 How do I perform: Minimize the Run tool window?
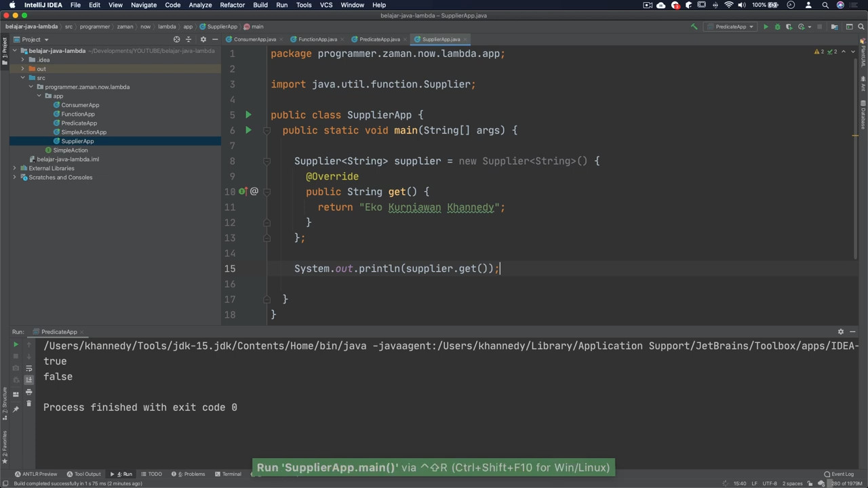pos(852,332)
